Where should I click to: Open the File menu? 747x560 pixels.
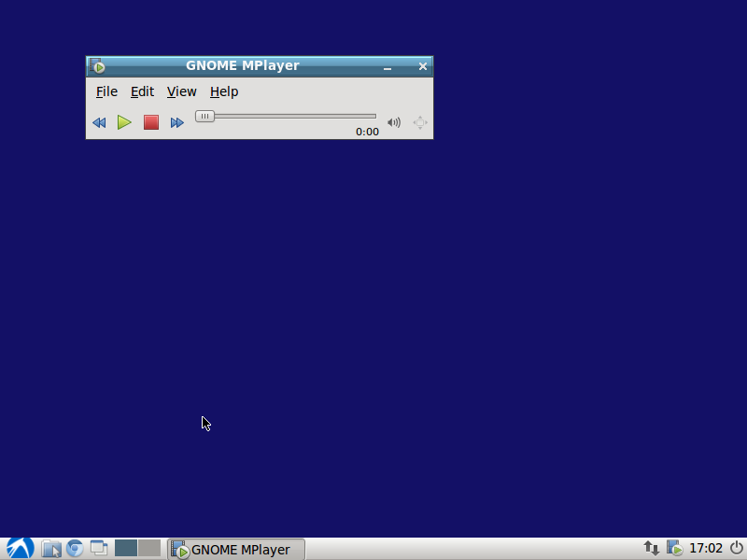[x=106, y=91]
